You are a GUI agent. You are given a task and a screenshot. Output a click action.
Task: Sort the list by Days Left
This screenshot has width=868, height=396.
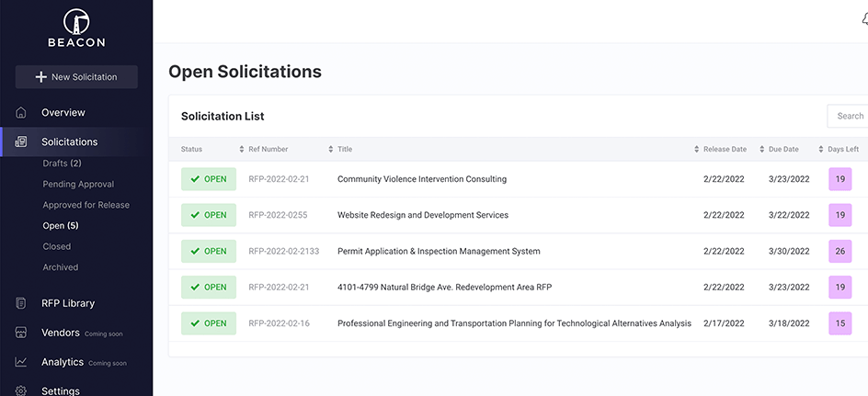842,149
